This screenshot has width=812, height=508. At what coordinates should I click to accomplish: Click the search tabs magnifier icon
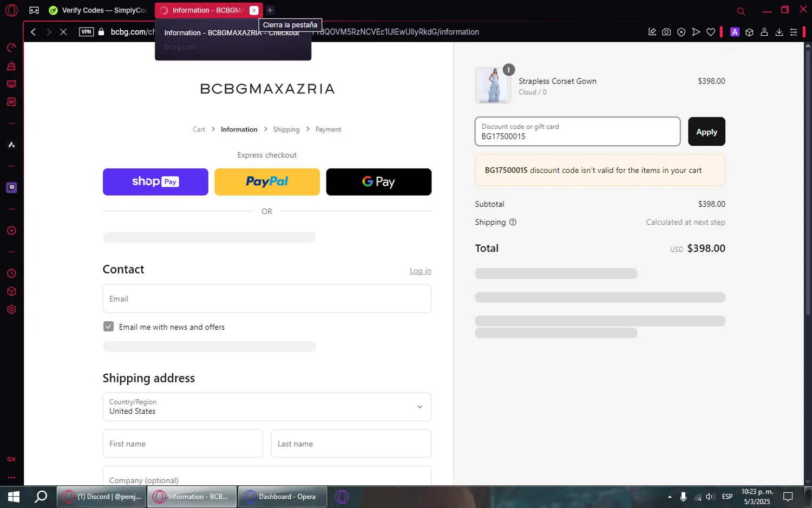pos(741,11)
